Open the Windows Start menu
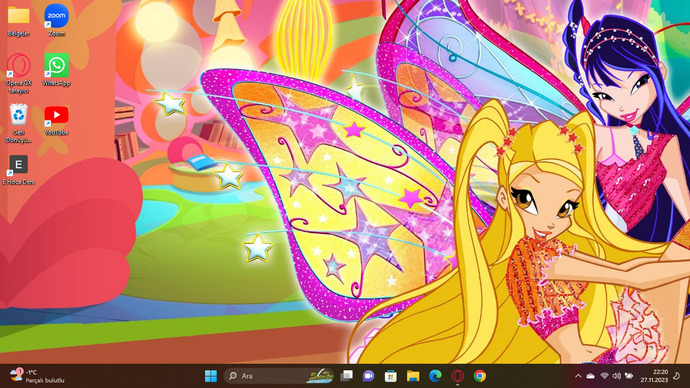Screen dimensions: 690x388 coord(211,376)
